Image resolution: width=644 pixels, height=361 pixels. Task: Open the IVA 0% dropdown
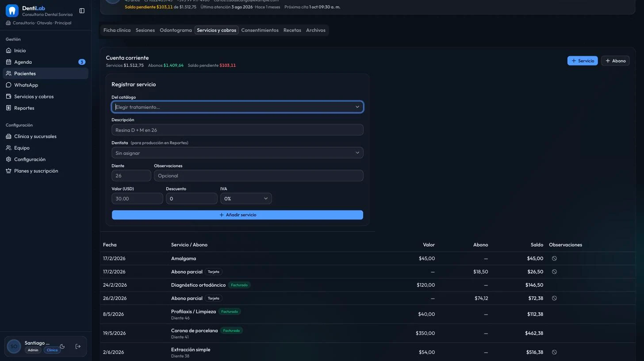tap(246, 199)
